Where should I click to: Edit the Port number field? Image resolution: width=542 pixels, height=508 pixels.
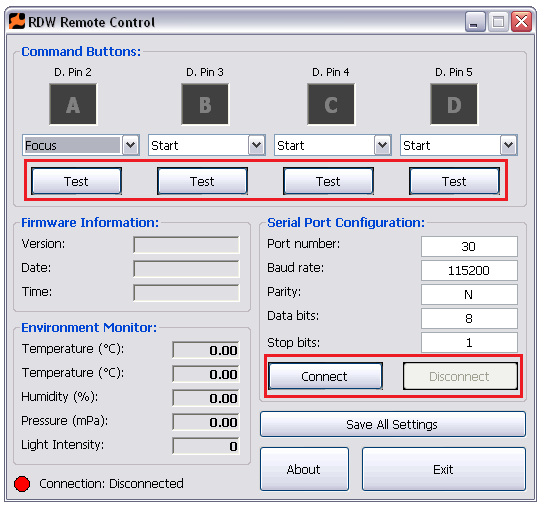pyautogui.click(x=469, y=246)
